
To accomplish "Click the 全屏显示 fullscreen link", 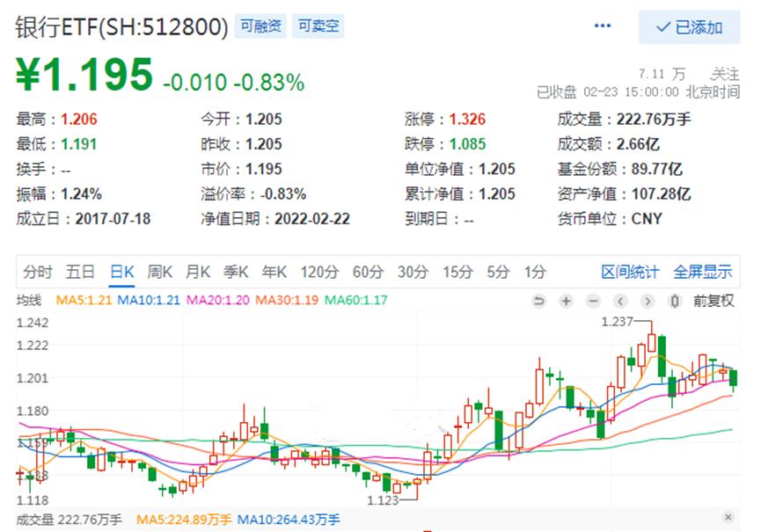I will (x=703, y=272).
